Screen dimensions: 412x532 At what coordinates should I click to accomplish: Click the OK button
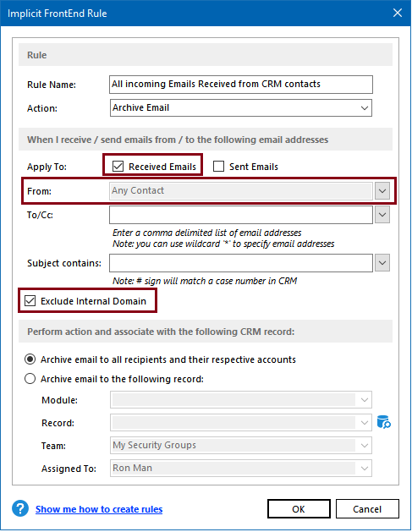[299, 509]
